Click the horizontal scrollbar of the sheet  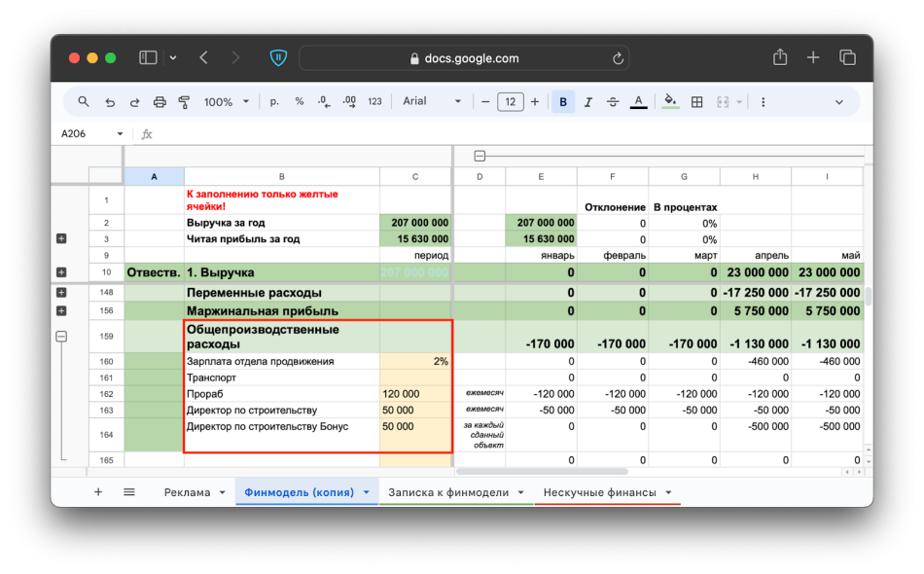click(x=542, y=472)
